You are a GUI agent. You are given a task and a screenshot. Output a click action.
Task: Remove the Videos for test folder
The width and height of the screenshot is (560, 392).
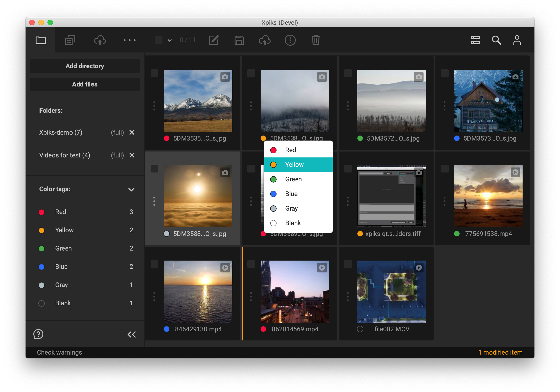tap(132, 155)
